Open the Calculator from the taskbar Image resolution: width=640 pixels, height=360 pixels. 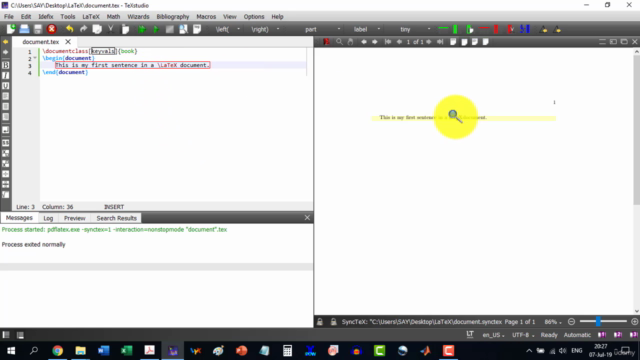click(287, 351)
